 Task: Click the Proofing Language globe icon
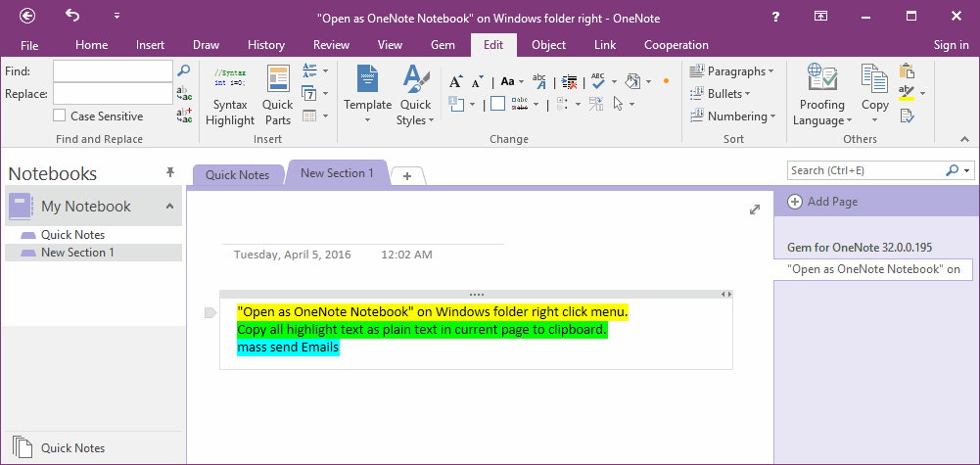pyautogui.click(x=821, y=78)
